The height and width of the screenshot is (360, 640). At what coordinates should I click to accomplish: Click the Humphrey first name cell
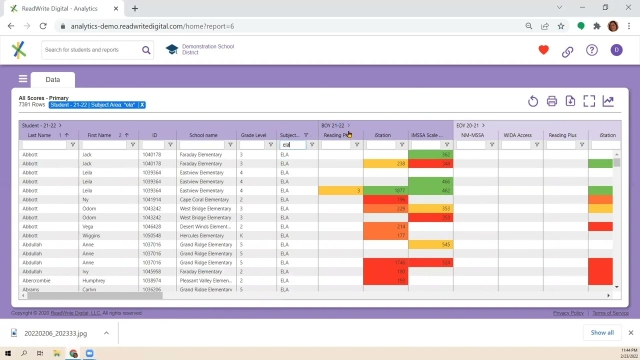coord(108,280)
